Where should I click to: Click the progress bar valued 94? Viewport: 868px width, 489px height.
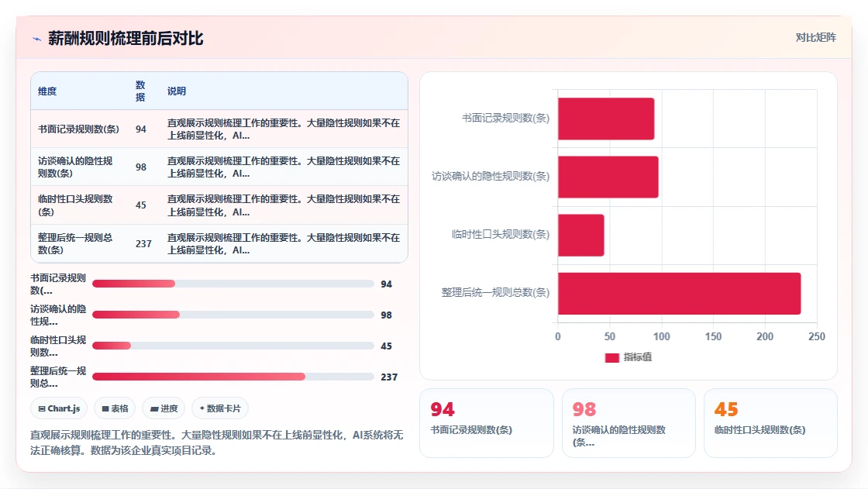tap(233, 284)
